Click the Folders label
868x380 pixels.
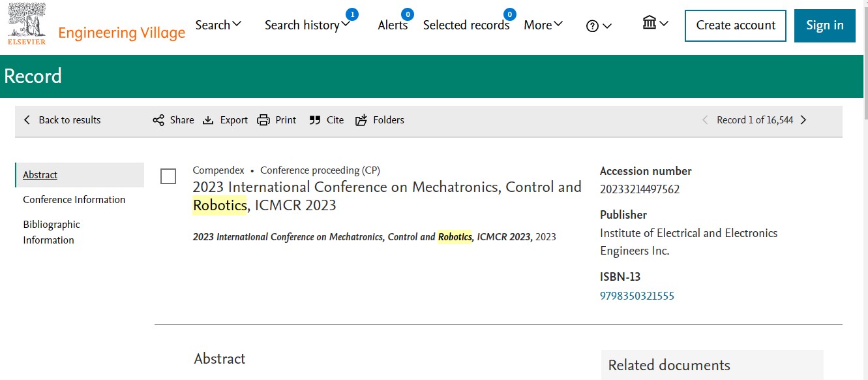[x=389, y=120]
